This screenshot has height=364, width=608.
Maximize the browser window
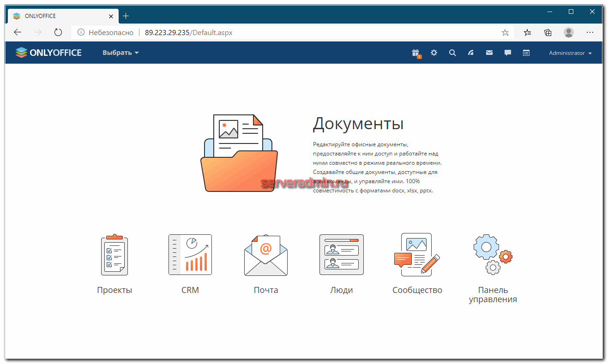pos(571,12)
